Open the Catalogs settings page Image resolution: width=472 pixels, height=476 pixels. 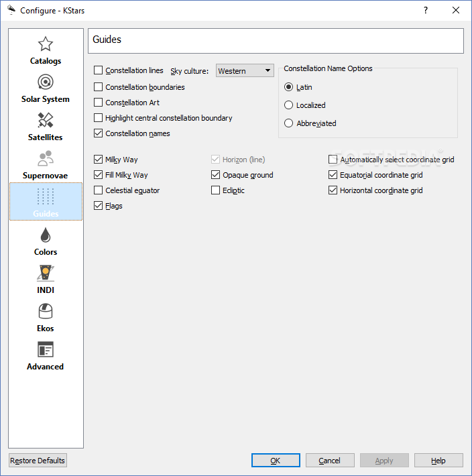click(x=46, y=50)
